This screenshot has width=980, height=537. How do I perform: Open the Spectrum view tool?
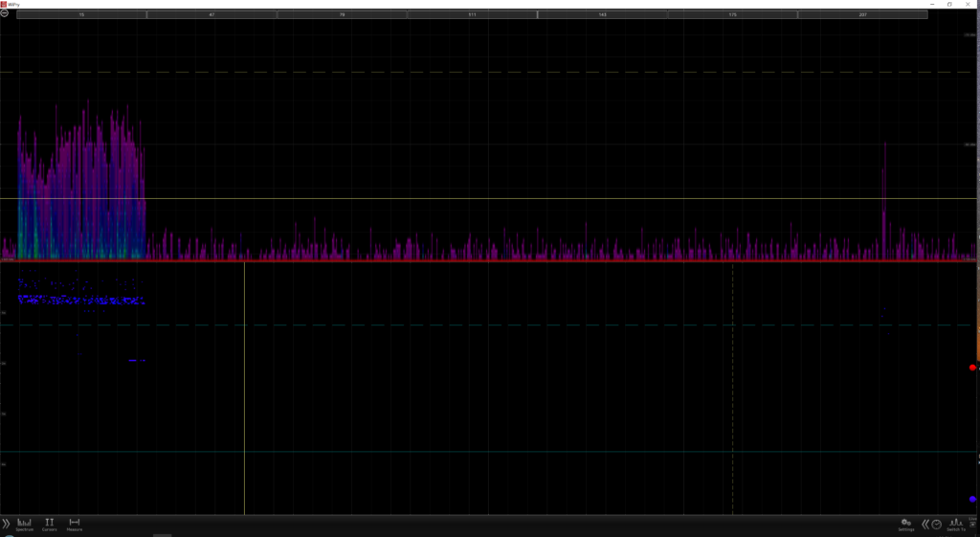(x=24, y=525)
